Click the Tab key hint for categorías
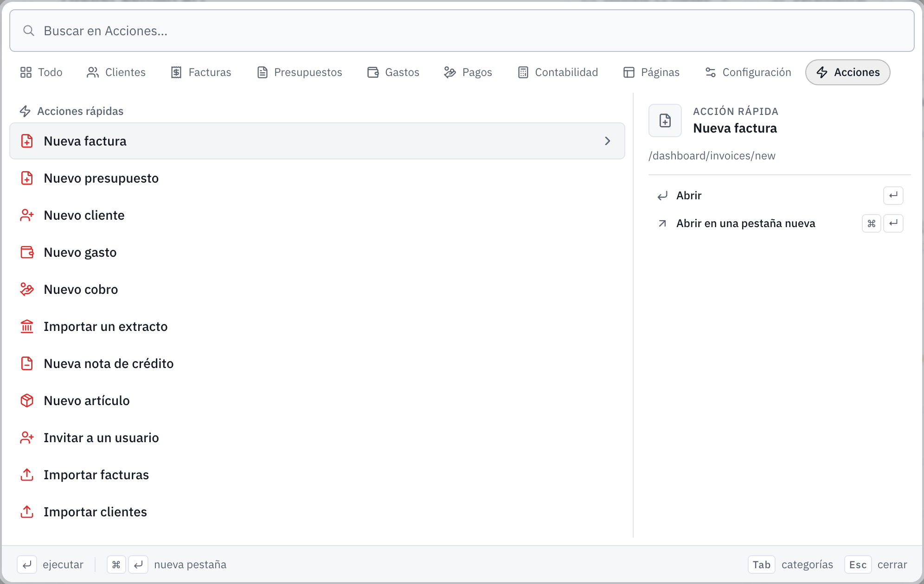 pos(761,565)
